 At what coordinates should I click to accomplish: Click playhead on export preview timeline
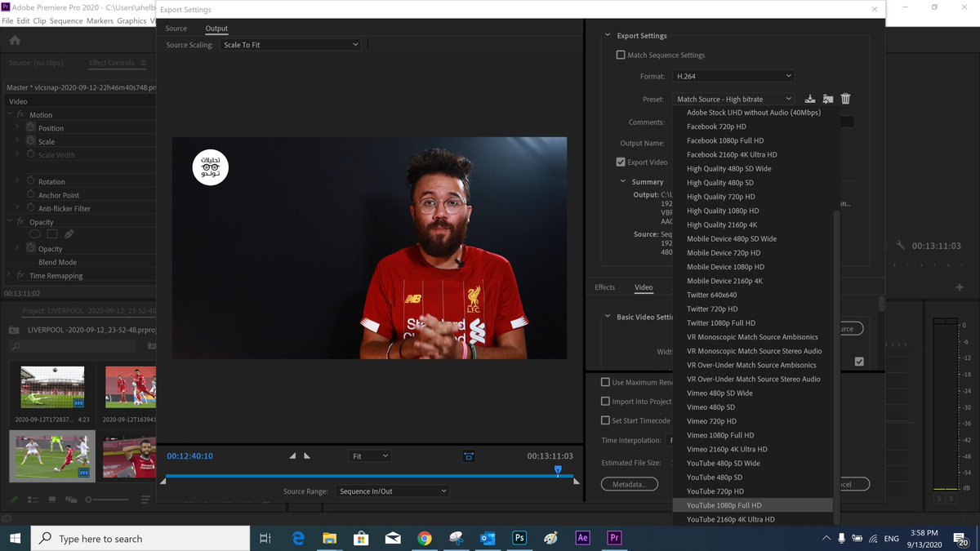tap(558, 469)
